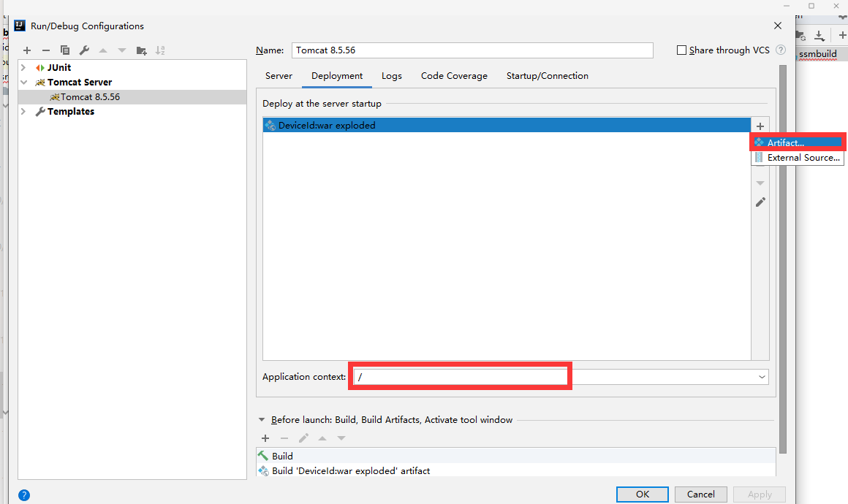Viewport: 848px width, 504px height.
Task: Click the Cancel button
Action: 701,495
